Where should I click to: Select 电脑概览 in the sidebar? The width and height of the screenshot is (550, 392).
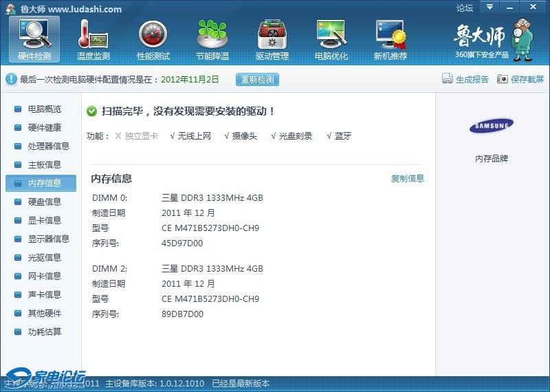[44, 109]
